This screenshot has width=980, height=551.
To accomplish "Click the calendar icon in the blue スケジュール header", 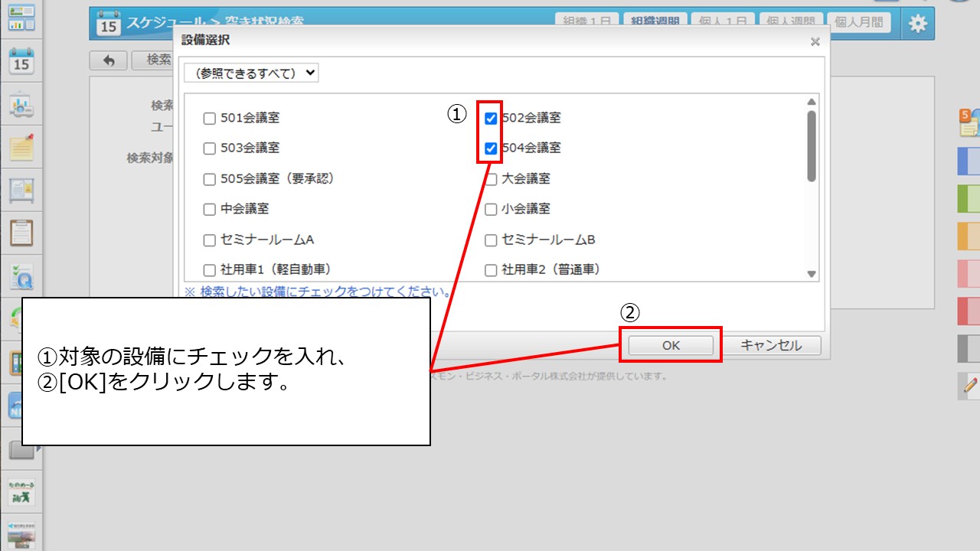I will [x=109, y=24].
